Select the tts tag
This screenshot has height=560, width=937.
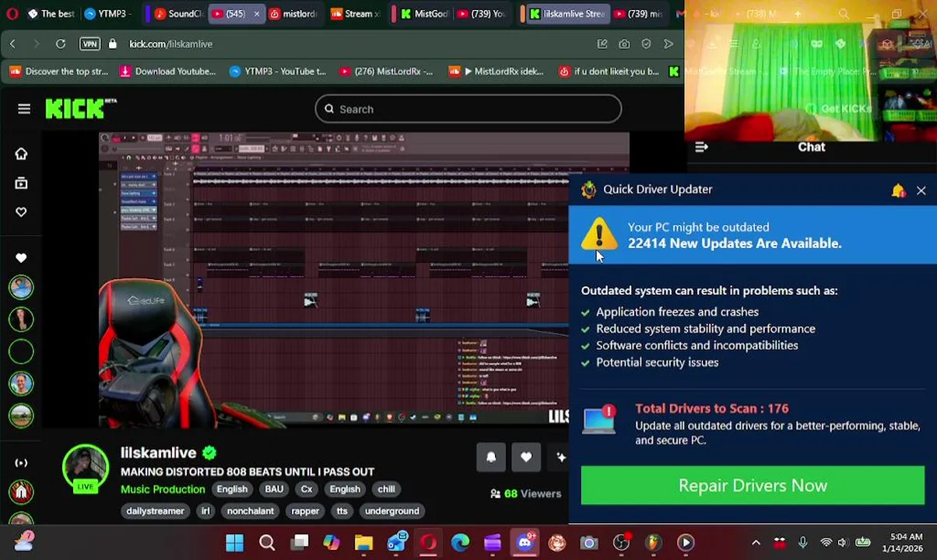tap(342, 511)
